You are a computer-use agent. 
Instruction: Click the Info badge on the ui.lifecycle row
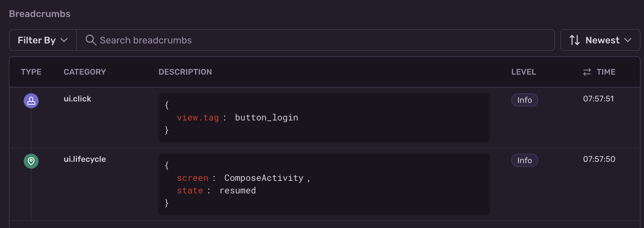[x=524, y=160]
